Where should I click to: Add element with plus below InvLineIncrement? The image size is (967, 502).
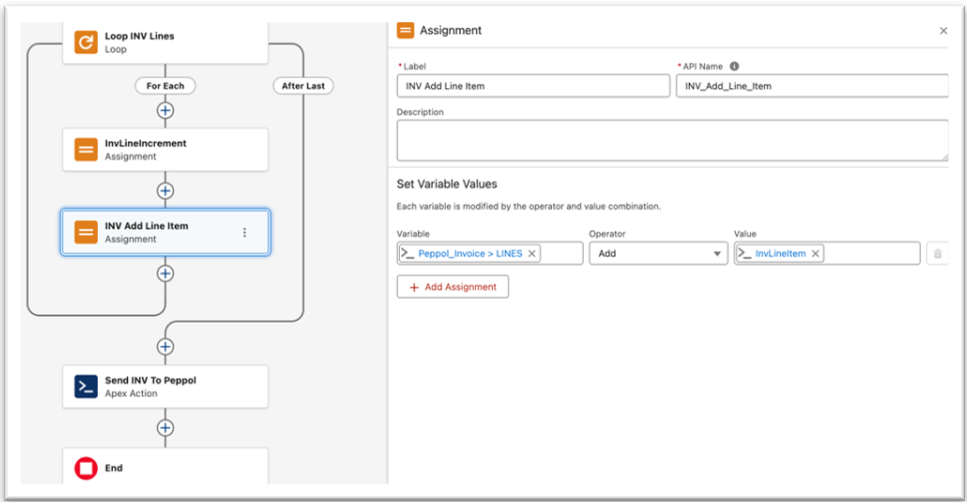[x=165, y=190]
